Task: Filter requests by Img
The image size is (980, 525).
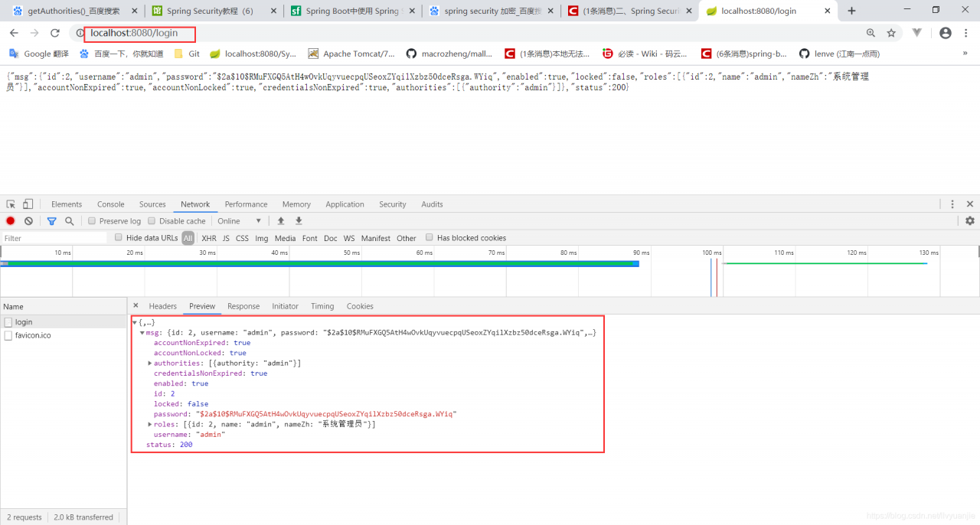Action: pos(262,238)
